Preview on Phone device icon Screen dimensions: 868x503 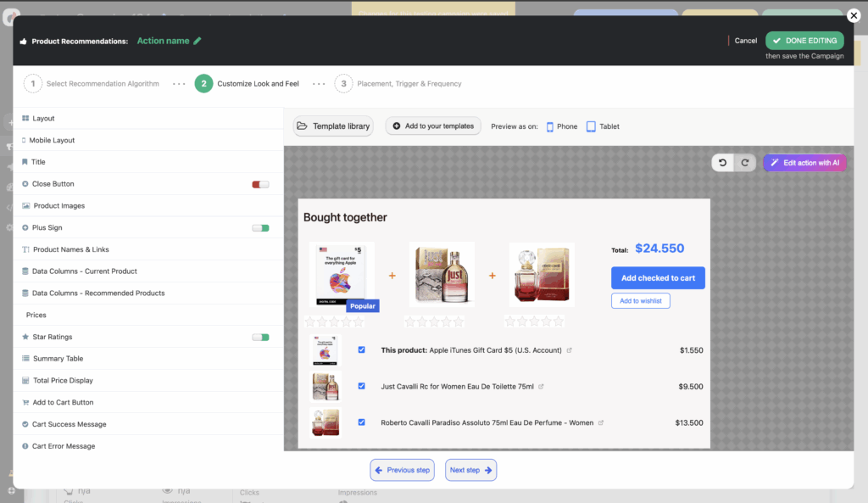click(550, 126)
